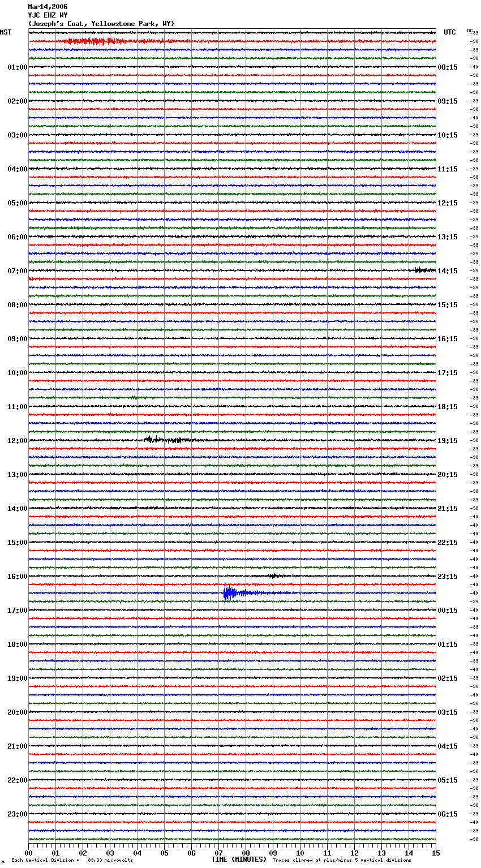Select the 08:00 MST time label
The width and height of the screenshot is (481, 868).
tap(18, 305)
